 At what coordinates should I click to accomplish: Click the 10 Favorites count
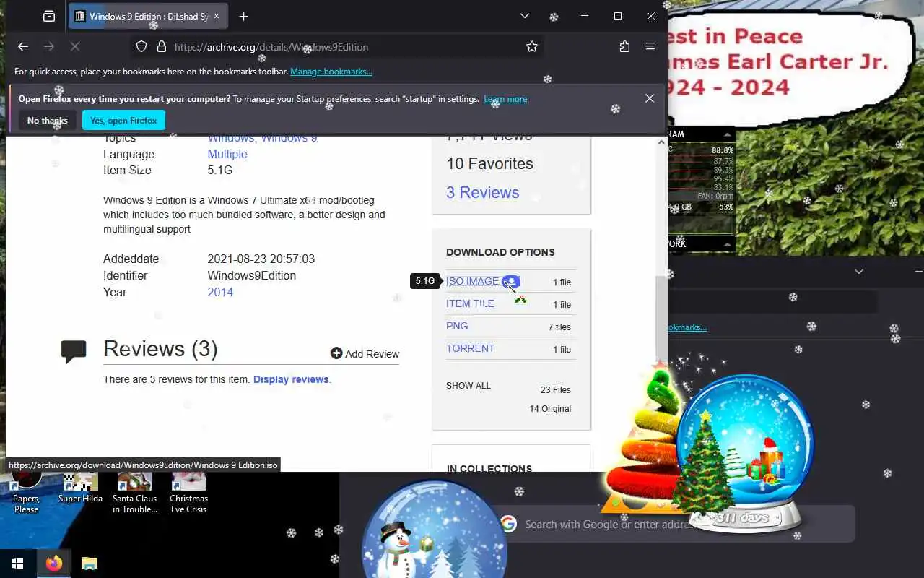coord(489,163)
